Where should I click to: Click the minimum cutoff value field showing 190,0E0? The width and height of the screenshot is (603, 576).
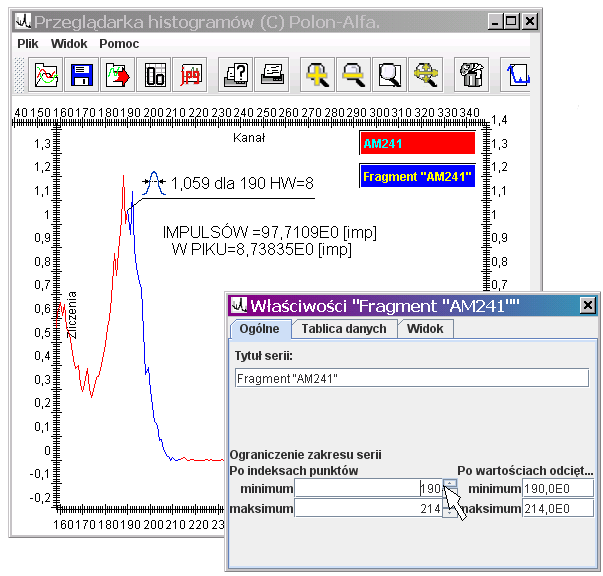point(559,489)
